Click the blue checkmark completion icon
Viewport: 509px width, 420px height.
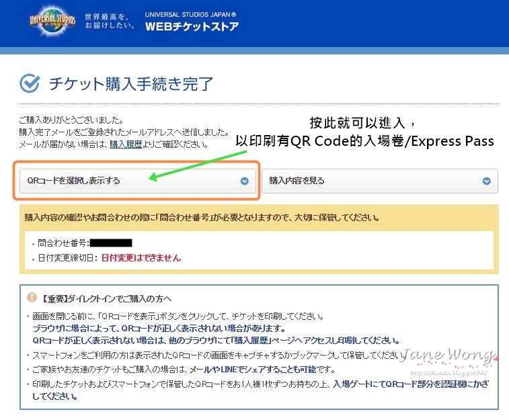point(30,83)
